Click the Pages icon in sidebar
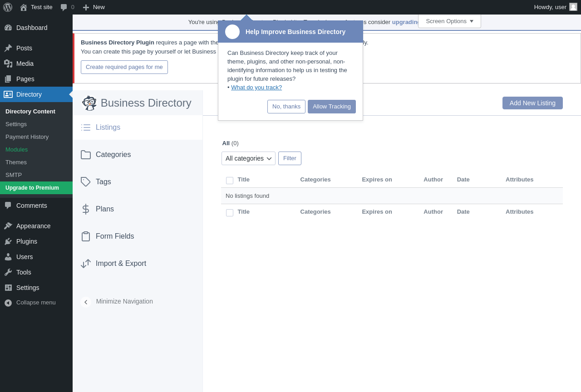Image resolution: width=581 pixels, height=392 pixels. click(8, 79)
